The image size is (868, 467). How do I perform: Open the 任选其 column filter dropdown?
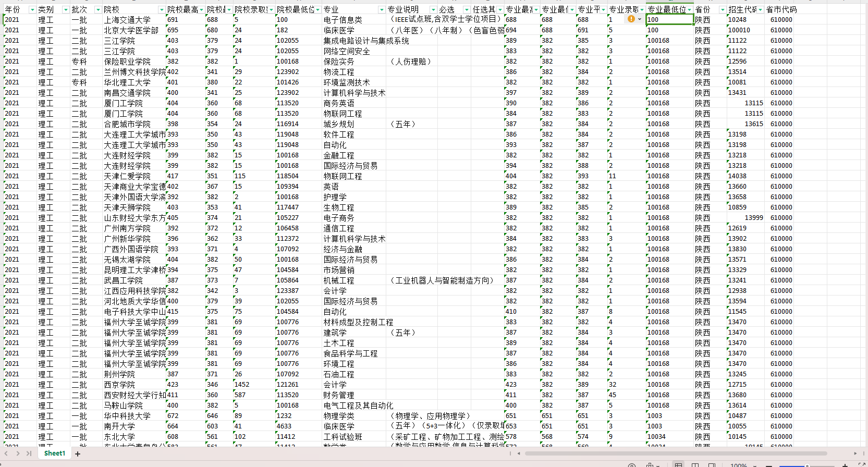[x=500, y=10]
